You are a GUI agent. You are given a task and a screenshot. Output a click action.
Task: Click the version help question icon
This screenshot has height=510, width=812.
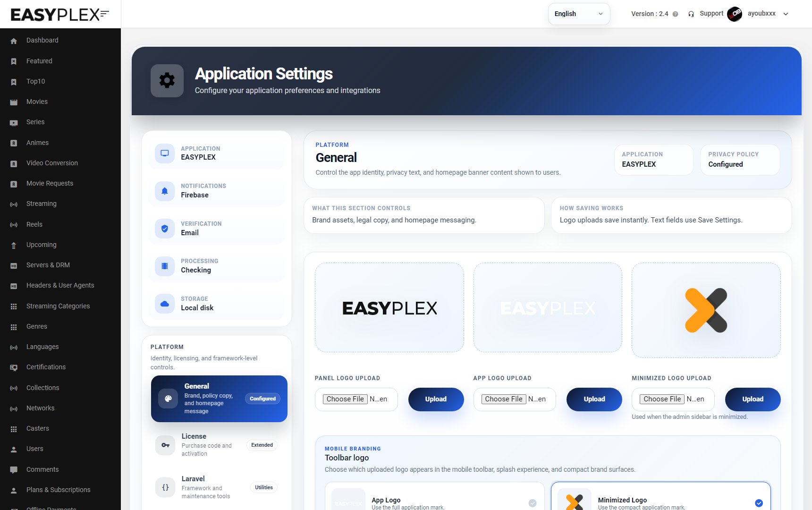(x=676, y=14)
